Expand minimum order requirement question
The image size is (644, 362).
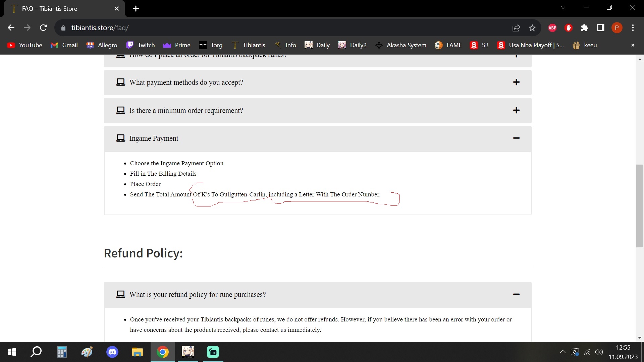[516, 110]
